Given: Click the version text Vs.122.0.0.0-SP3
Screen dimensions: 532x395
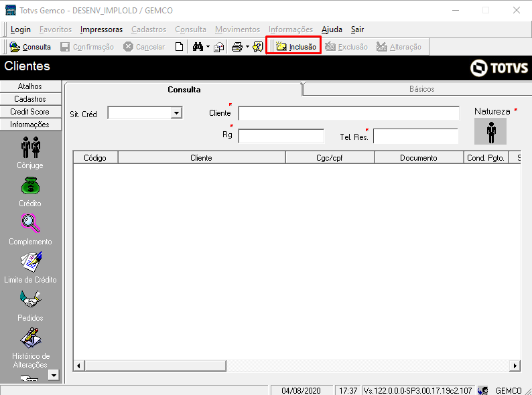Looking at the screenshot, I should click(417, 390).
